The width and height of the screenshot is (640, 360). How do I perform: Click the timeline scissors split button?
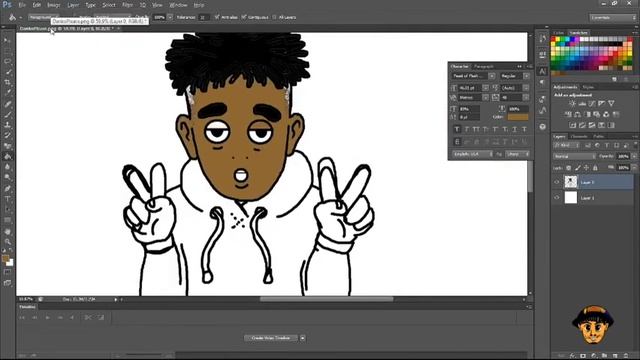[88, 317]
